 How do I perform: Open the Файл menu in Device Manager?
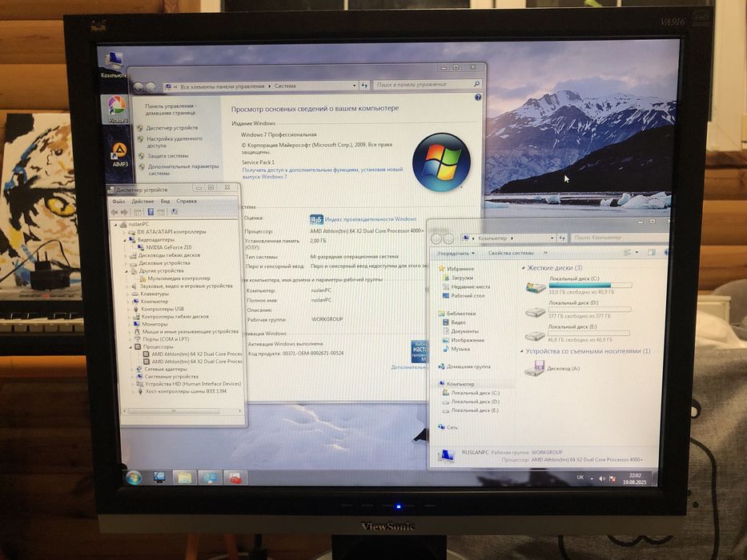(x=118, y=202)
